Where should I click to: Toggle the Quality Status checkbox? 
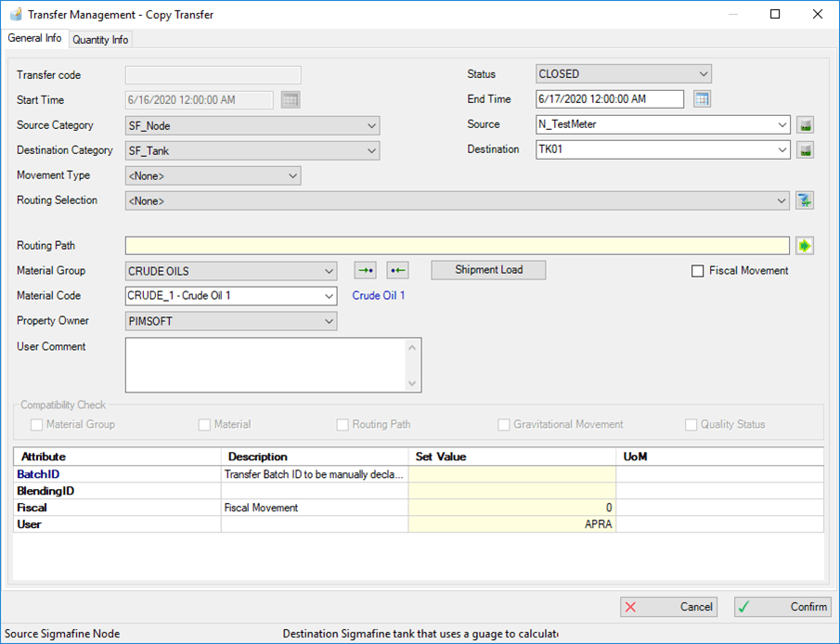[x=691, y=425]
